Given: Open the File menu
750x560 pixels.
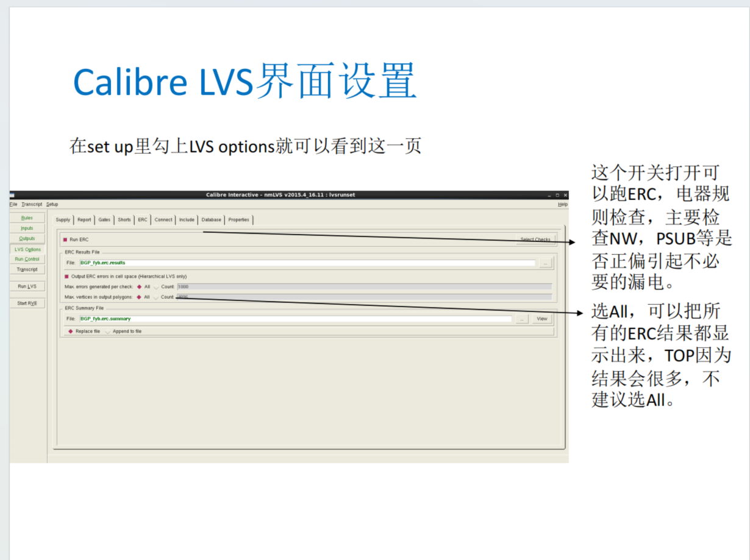Looking at the screenshot, I should [13, 204].
